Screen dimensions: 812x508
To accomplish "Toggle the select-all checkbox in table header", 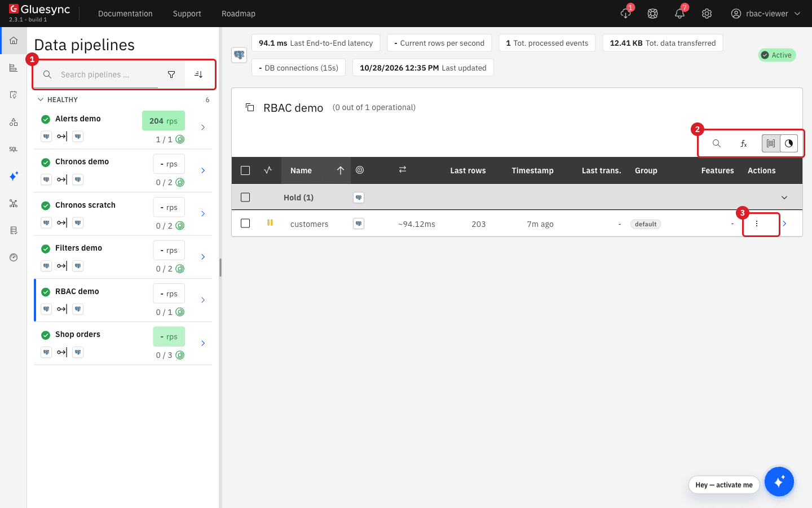I will pos(245,170).
